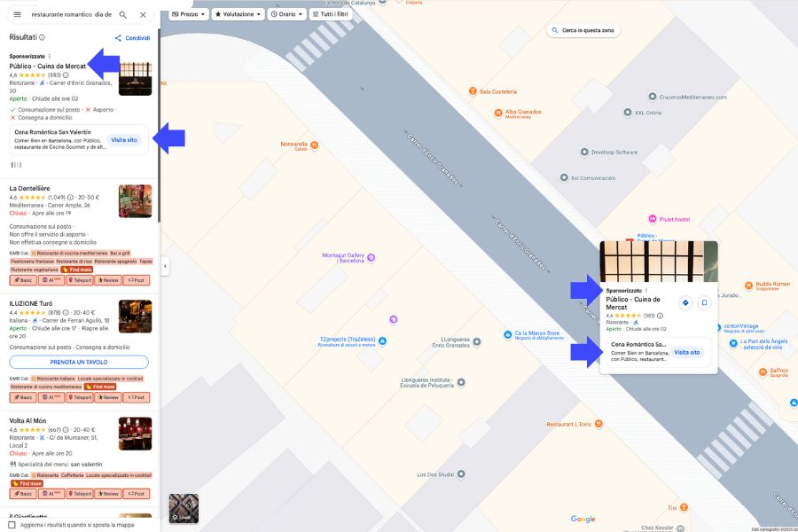Click the rating info icon on the map card
Image resolution: width=798 pixels, height=532 pixels.
tap(660, 316)
